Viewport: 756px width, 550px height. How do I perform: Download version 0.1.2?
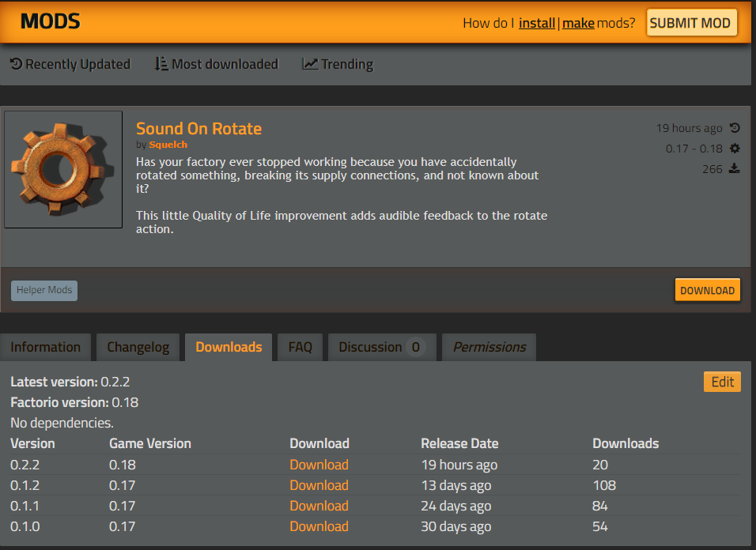[319, 485]
